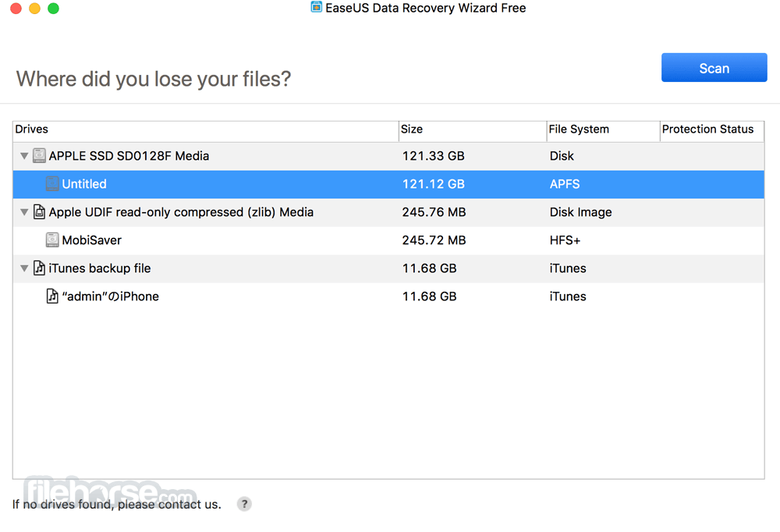Click the Untitled volume drive icon

click(x=52, y=183)
